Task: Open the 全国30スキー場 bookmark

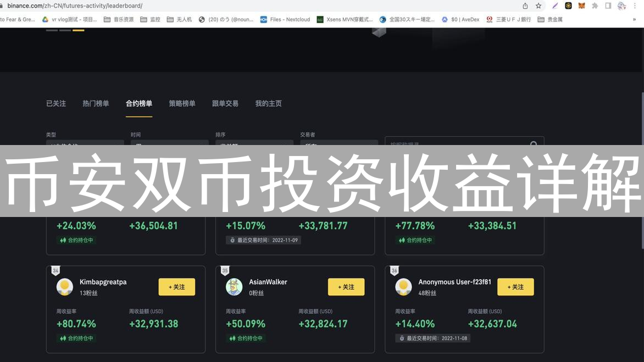Action: (407, 19)
